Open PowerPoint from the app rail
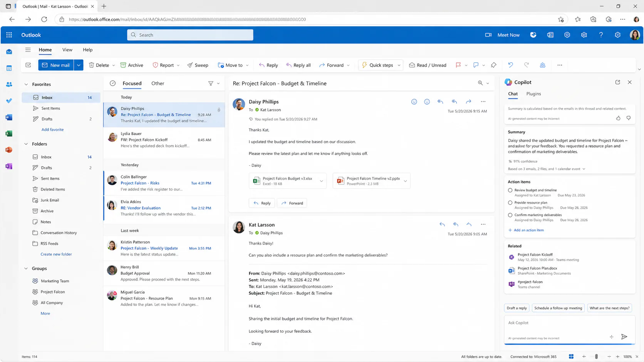 (x=9, y=150)
